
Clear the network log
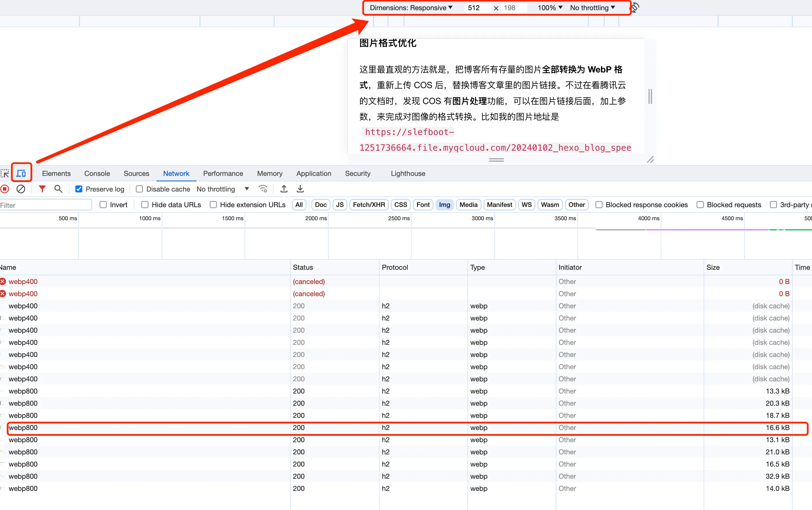(x=21, y=189)
